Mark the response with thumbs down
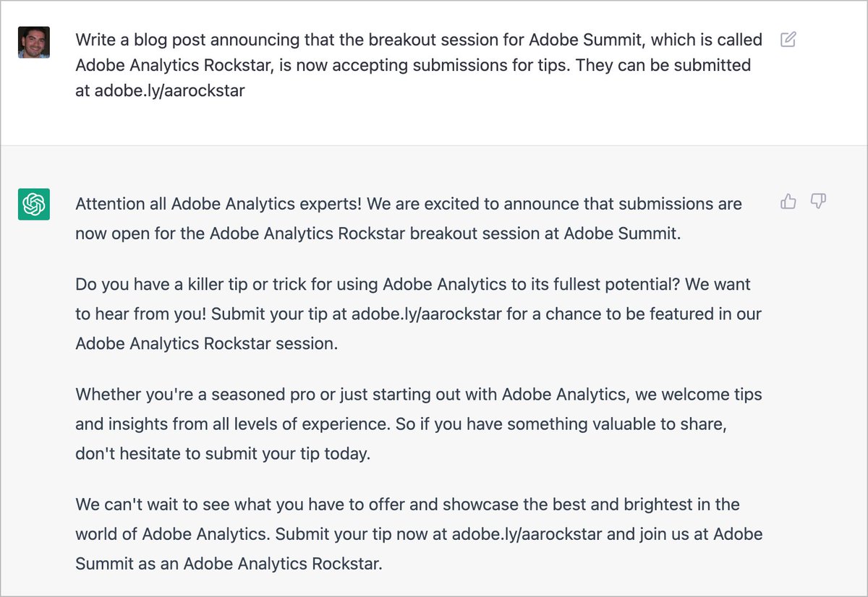 [818, 202]
